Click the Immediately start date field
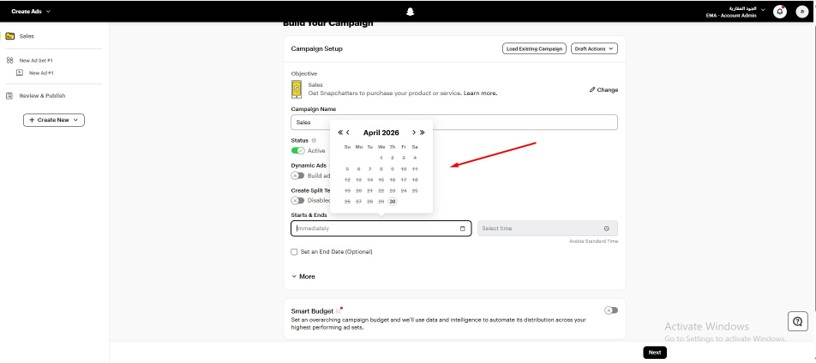 (x=381, y=228)
